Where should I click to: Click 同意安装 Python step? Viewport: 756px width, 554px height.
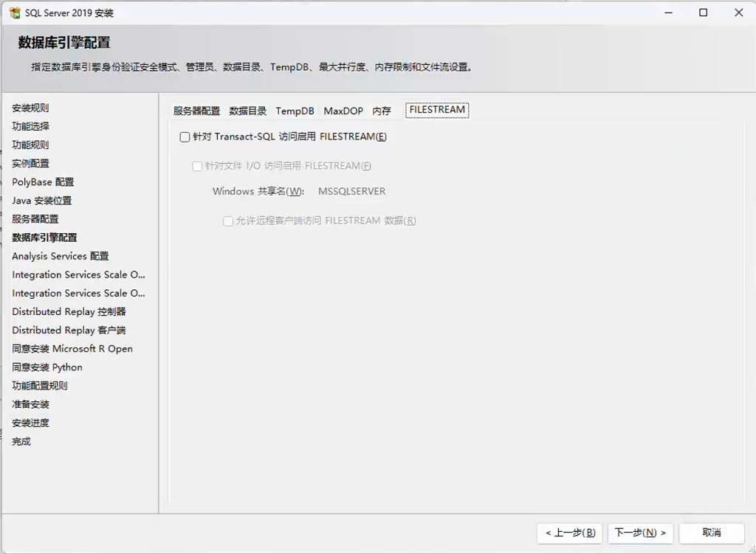tap(47, 367)
